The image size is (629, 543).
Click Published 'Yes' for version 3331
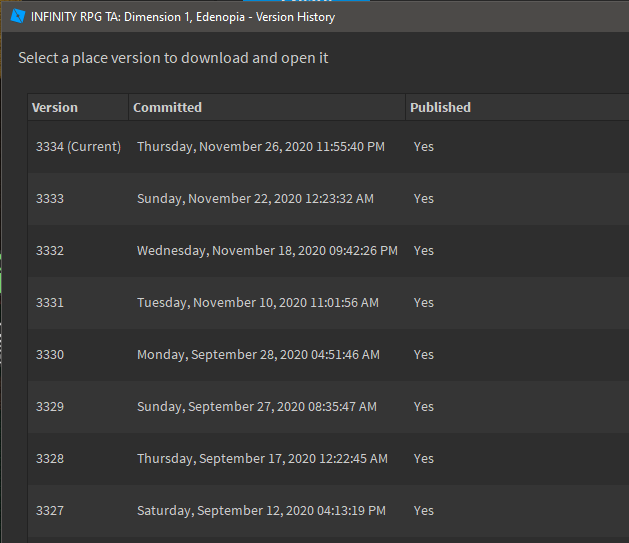click(424, 303)
